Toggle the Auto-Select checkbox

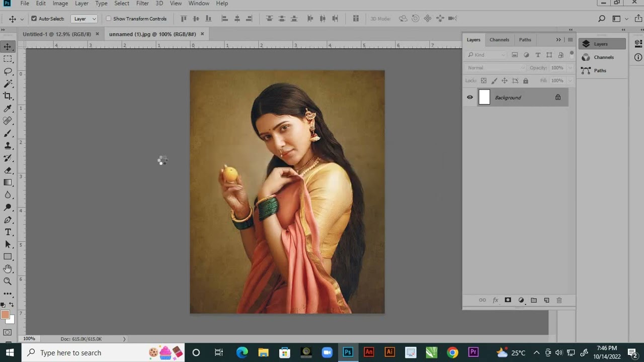point(34,19)
